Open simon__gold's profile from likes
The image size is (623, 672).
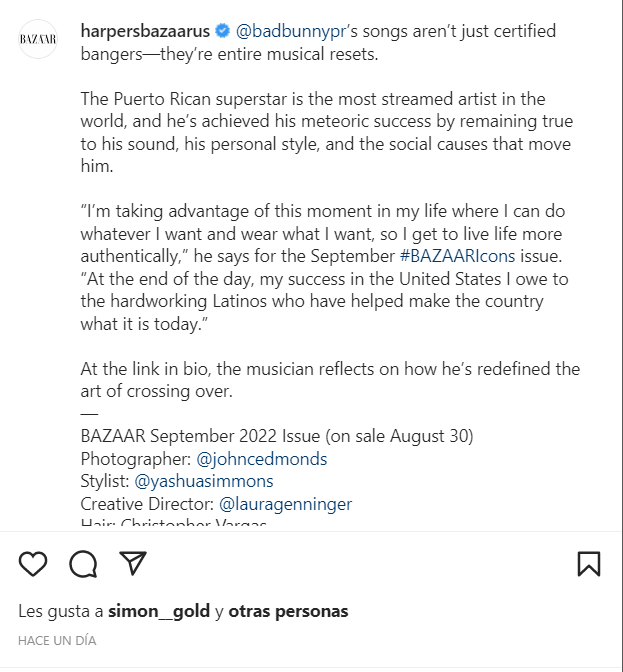coord(158,611)
